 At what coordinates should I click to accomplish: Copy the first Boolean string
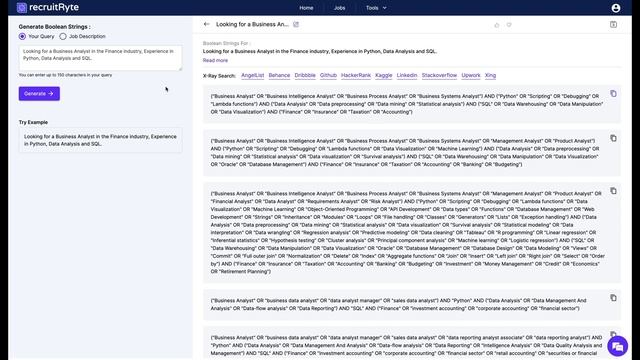[x=613, y=93]
